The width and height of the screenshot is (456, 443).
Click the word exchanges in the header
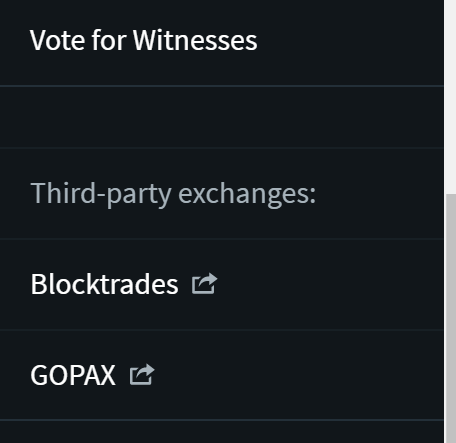247,194
